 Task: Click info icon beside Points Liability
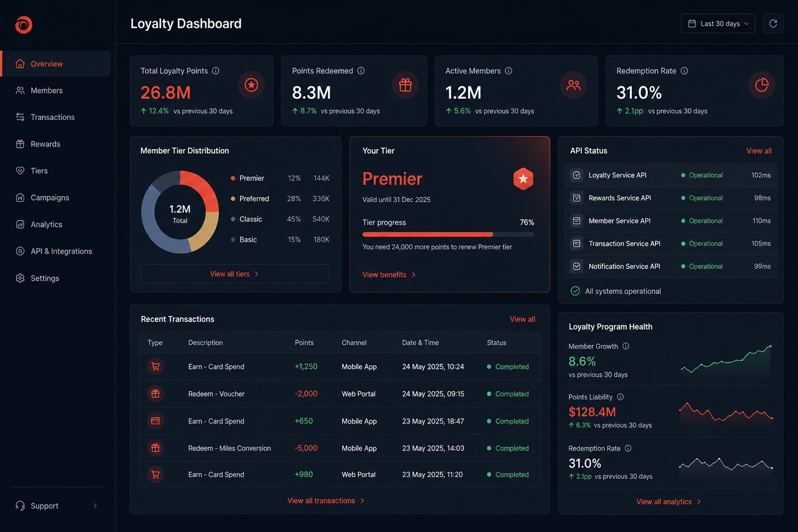(620, 397)
